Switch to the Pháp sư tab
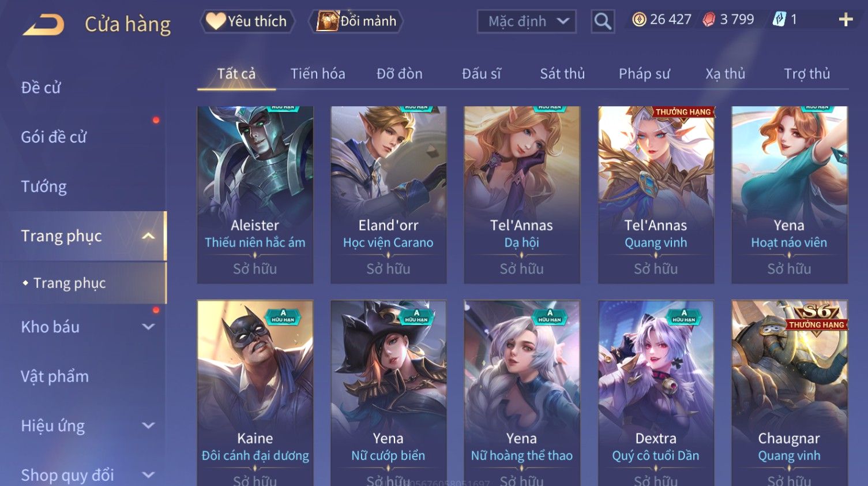Screen dimensions: 868x486 pyautogui.click(x=644, y=74)
